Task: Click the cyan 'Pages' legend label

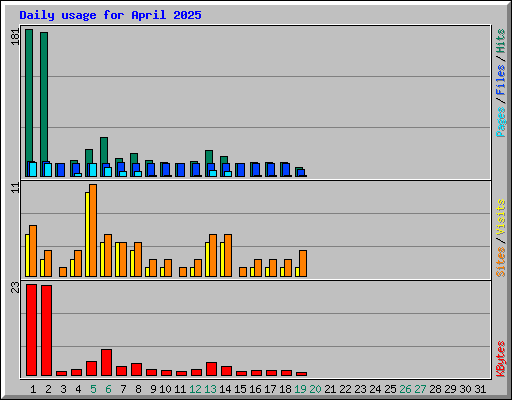Action: click(501, 122)
